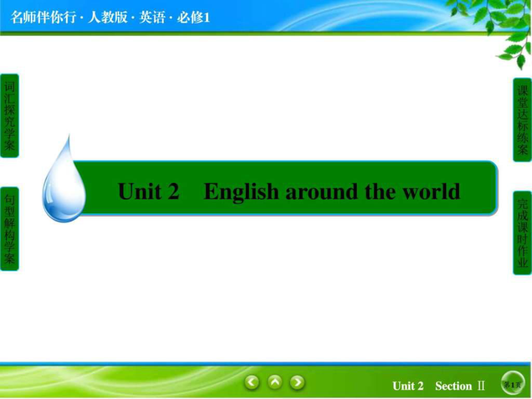Click 'Section Ⅱ' label in footer

coord(459,386)
